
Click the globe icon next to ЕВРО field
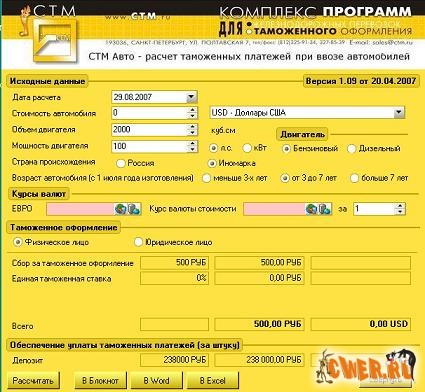(120, 209)
